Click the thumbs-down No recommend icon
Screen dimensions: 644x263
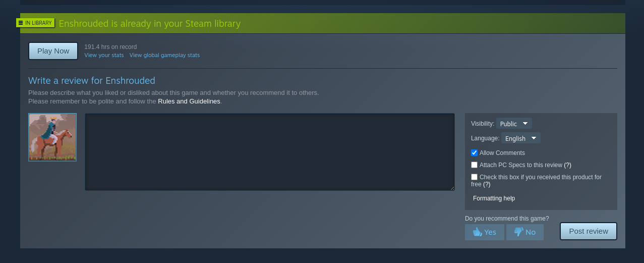518,232
